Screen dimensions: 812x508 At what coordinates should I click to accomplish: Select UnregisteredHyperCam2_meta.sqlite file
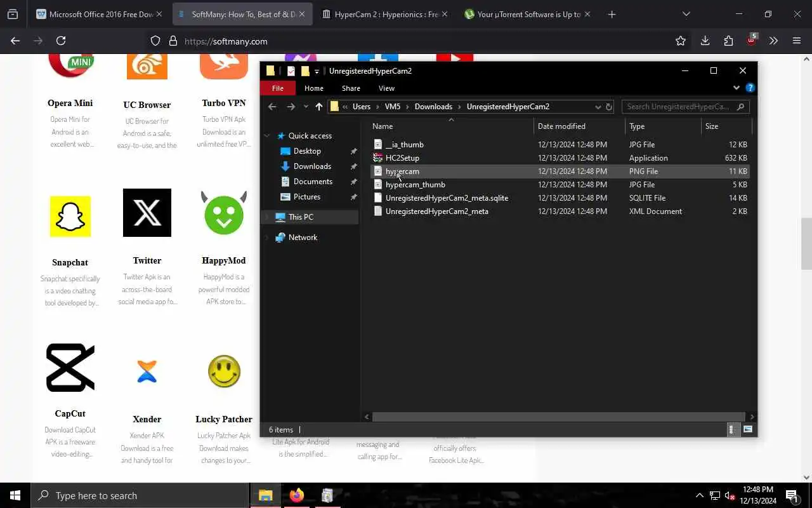click(447, 198)
